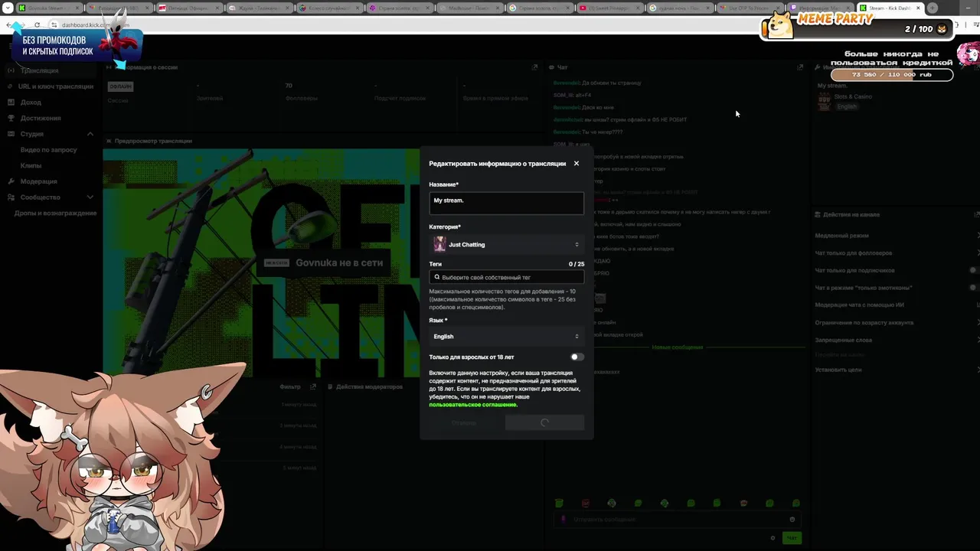Open chat settings gear icon
The image size is (980, 551).
click(x=773, y=538)
